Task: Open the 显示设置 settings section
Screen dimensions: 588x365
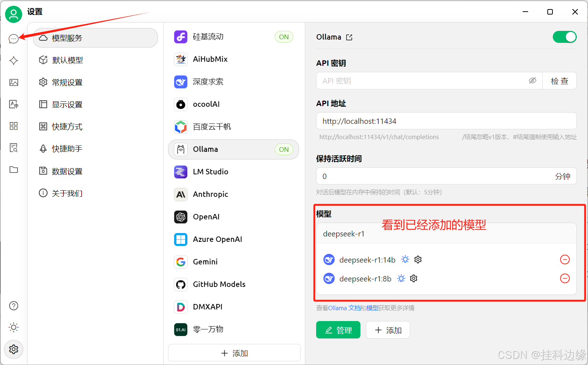Action: 95,105
